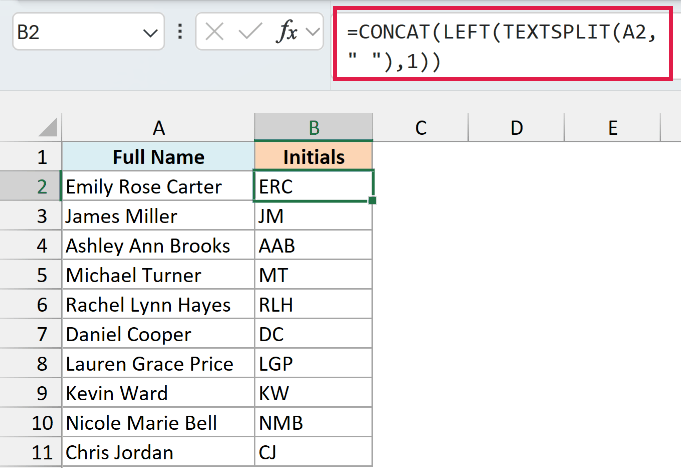
Task: Click the three-dot handle beside the Name Box
Action: 180,32
